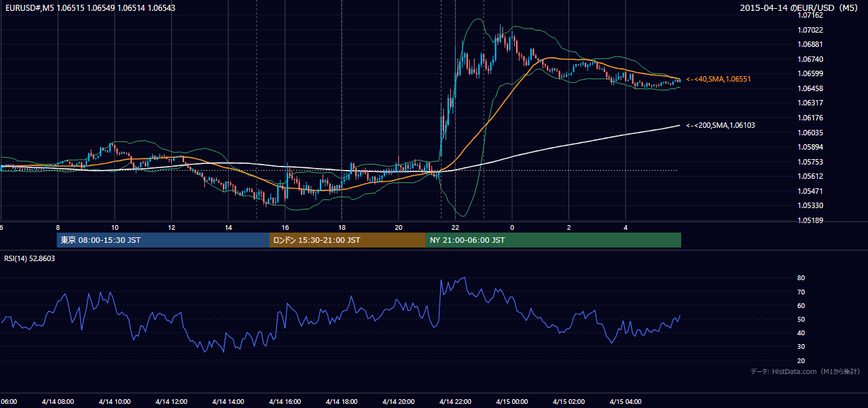The width and height of the screenshot is (868, 408).
Task: Click the RSI(14) 52.8603 indicator label
Action: [x=30, y=258]
